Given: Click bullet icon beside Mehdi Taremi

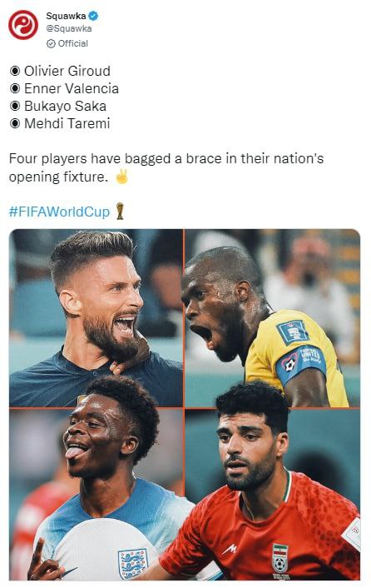Looking at the screenshot, I should tap(15, 123).
